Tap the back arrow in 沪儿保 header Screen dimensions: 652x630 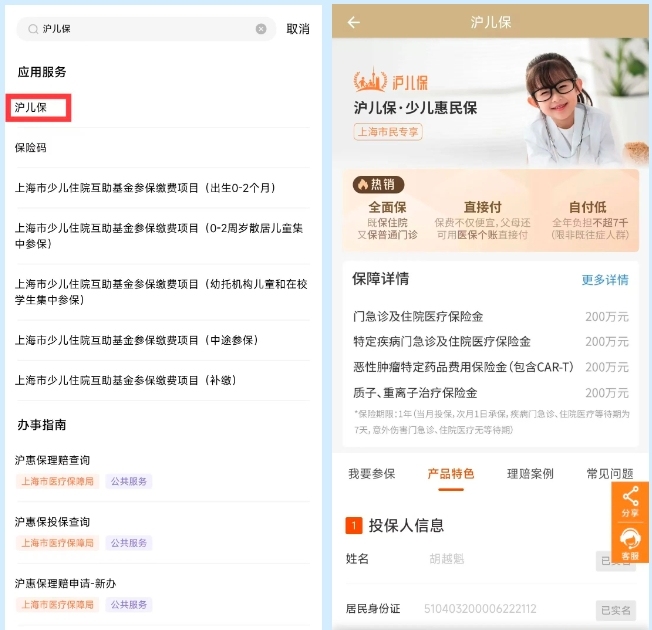[x=353, y=22]
